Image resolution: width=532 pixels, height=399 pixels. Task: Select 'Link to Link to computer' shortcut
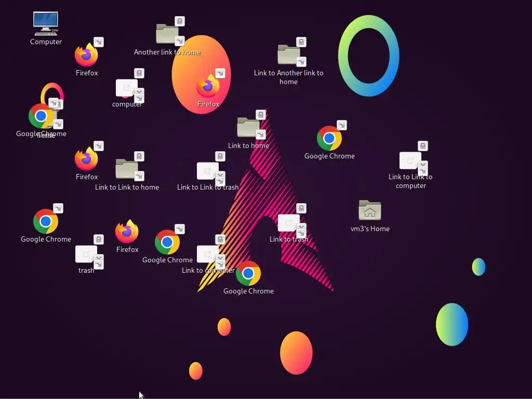[410, 161]
